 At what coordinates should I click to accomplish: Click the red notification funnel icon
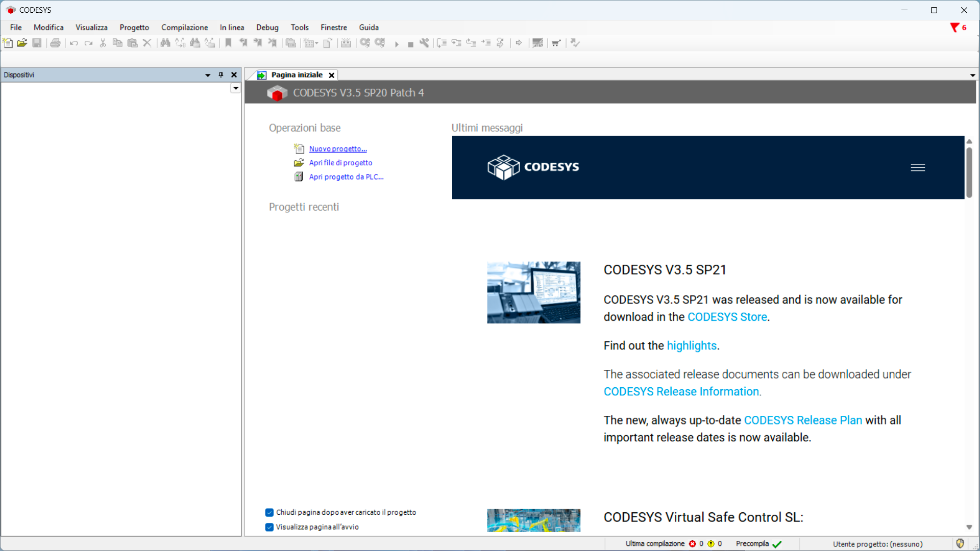[954, 28]
